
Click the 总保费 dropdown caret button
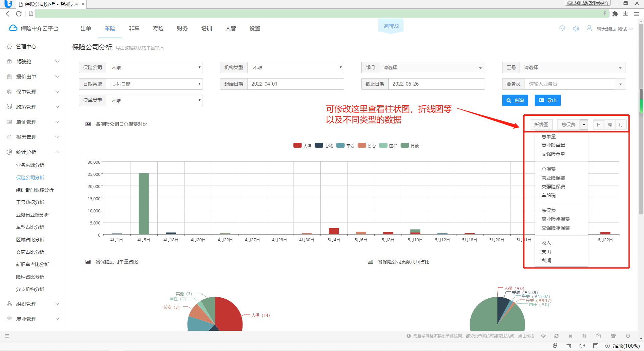click(x=584, y=124)
